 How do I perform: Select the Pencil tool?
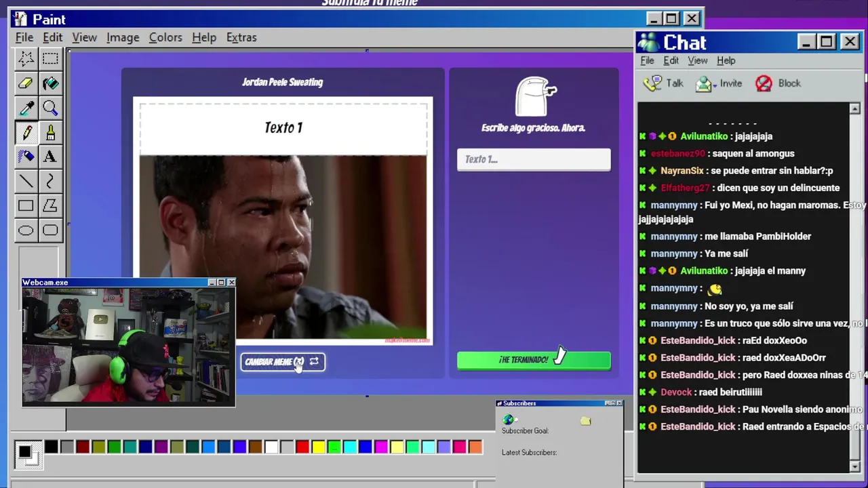click(26, 132)
